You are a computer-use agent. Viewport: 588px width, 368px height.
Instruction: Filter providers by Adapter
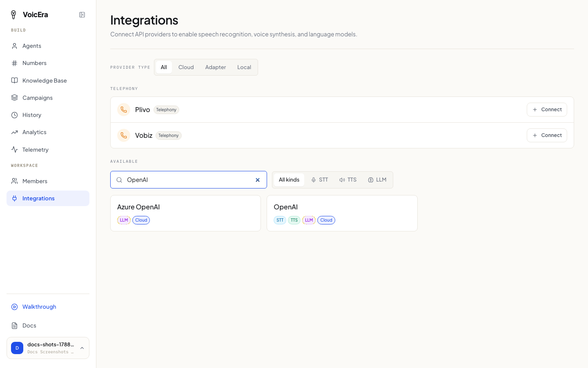click(x=216, y=67)
